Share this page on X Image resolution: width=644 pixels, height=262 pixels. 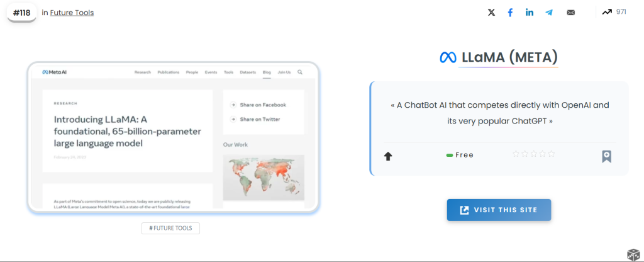click(491, 13)
